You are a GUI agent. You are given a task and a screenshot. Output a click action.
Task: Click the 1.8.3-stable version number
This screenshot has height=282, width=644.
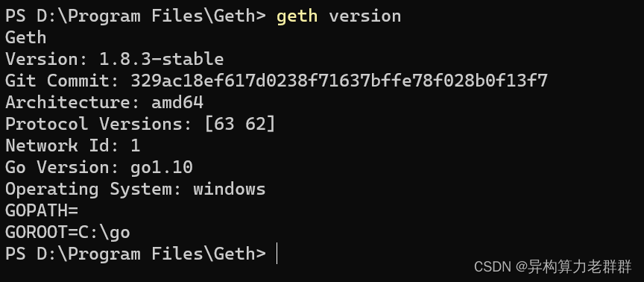click(x=162, y=59)
